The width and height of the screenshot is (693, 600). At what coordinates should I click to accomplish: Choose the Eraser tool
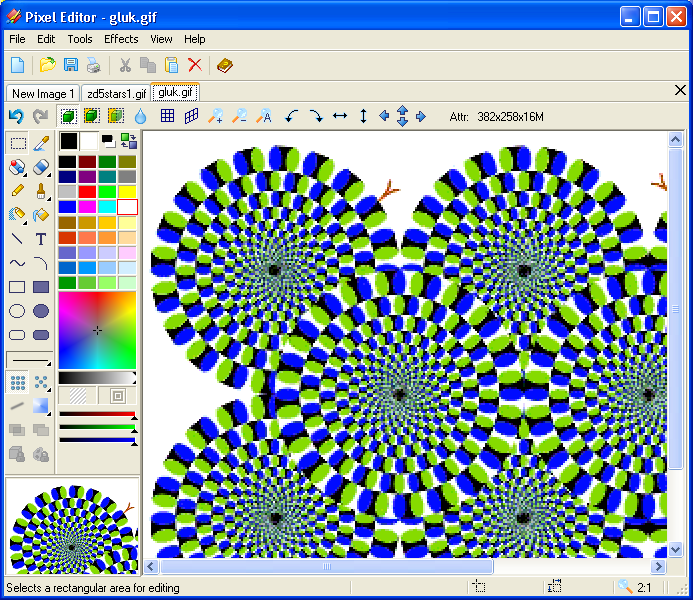[41, 167]
